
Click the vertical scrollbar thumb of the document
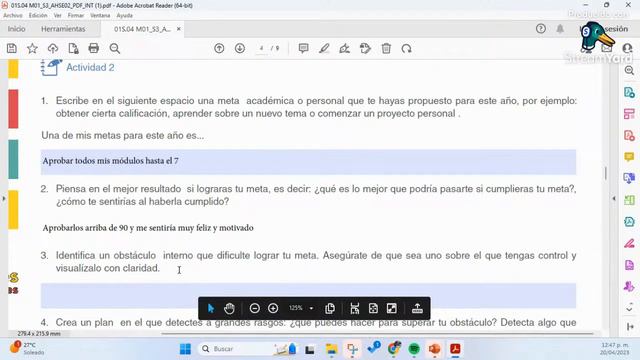coord(606,173)
